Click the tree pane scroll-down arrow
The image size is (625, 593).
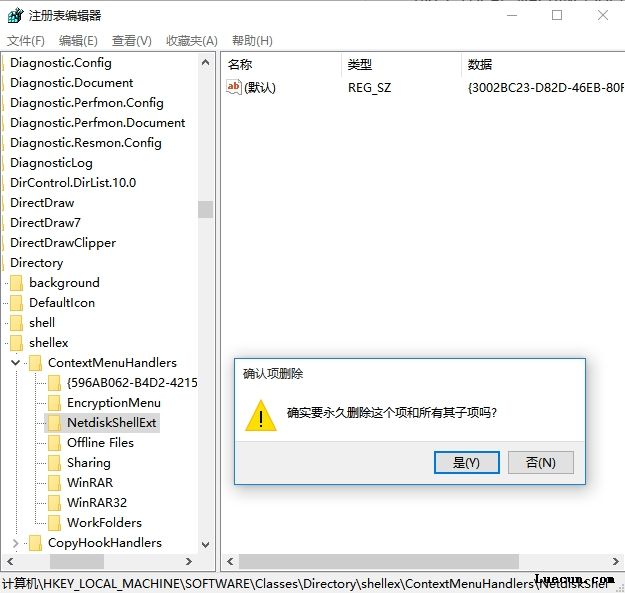pyautogui.click(x=205, y=545)
